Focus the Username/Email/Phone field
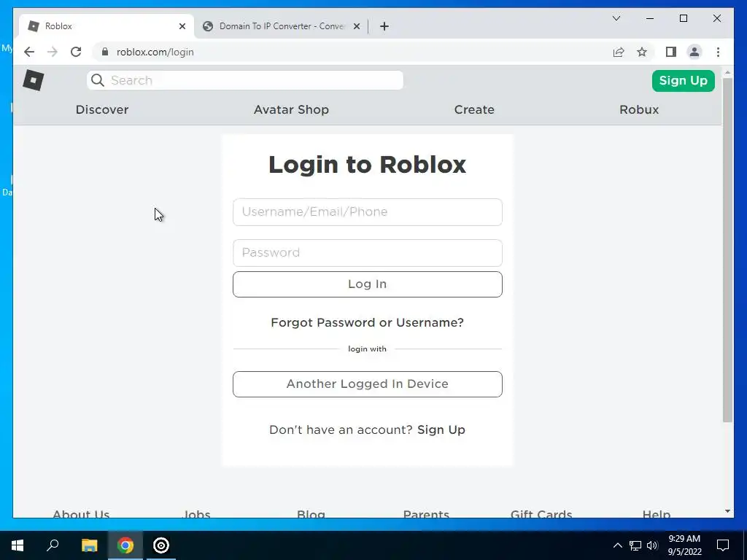The width and height of the screenshot is (747, 560). pos(368,212)
